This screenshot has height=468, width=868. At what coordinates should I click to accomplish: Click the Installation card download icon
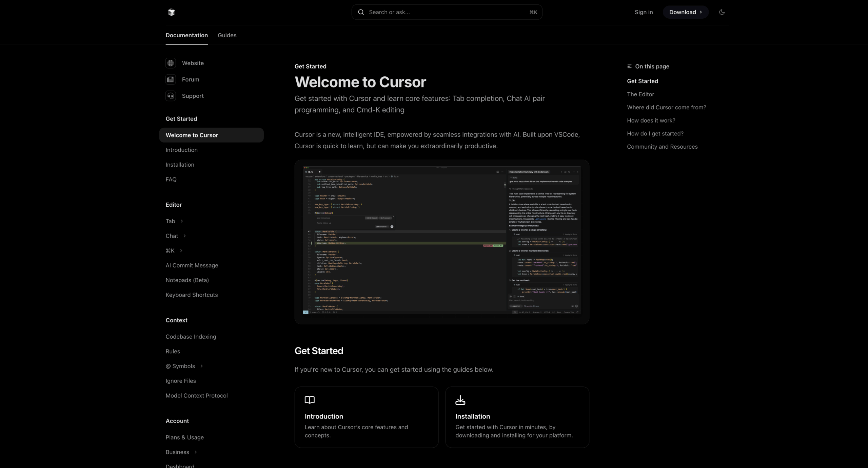coord(460,400)
